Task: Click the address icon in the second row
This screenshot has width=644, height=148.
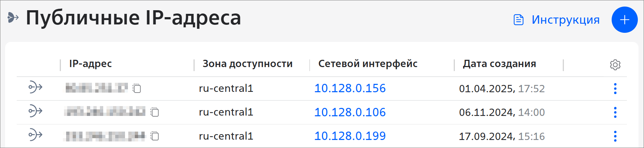Action: [x=35, y=111]
